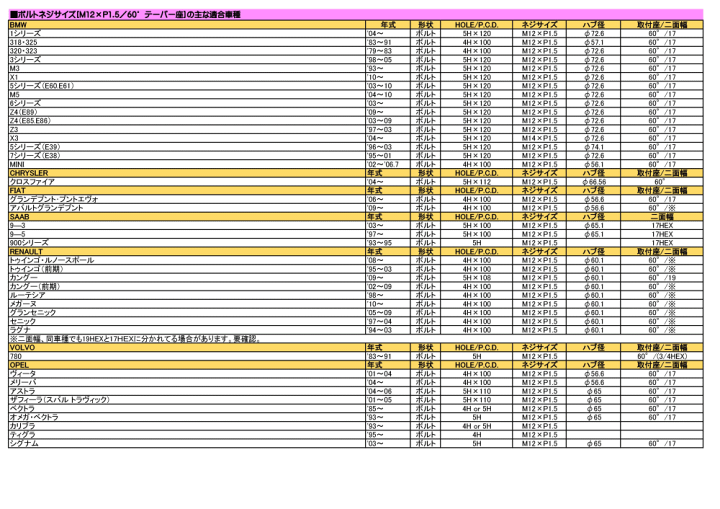The height and width of the screenshot is (509, 720).
Task: Click the M14×P1.5 thread size cell
Action: (x=540, y=138)
